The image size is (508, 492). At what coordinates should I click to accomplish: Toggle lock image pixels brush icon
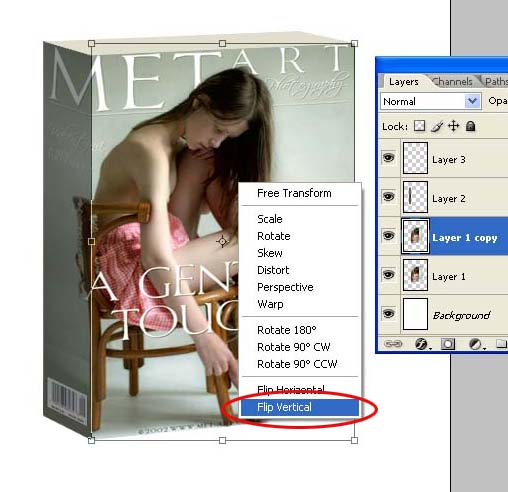(x=437, y=126)
